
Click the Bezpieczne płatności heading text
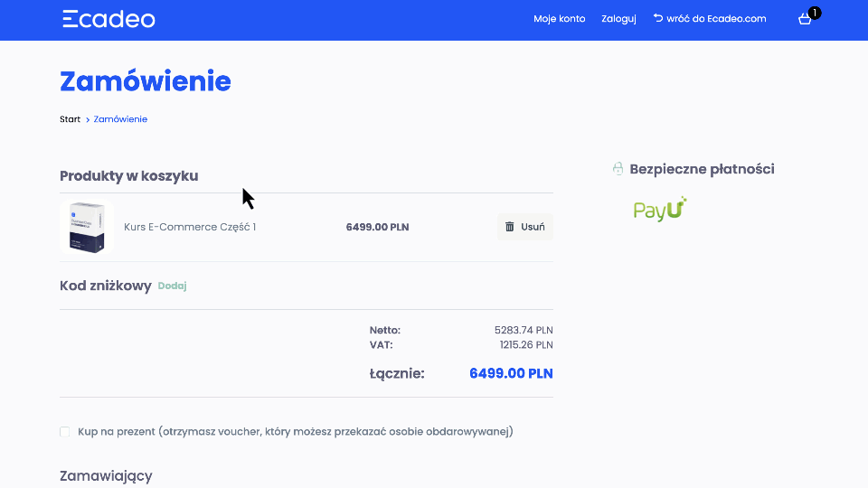click(702, 169)
